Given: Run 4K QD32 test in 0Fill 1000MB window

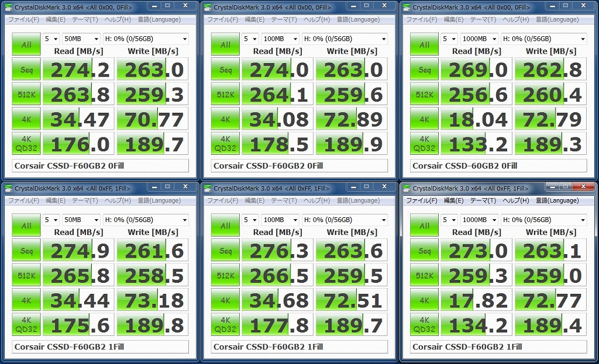Looking at the screenshot, I should tap(424, 144).
